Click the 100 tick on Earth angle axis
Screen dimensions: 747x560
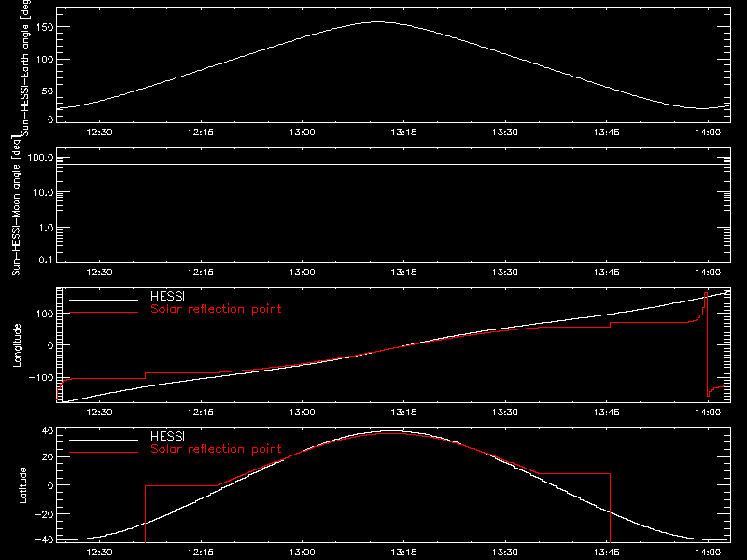pyautogui.click(x=45, y=59)
